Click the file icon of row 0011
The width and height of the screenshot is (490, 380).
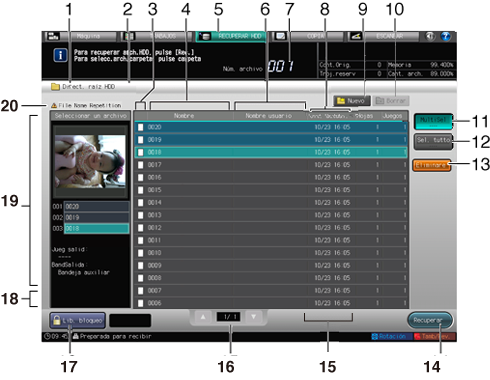[141, 240]
